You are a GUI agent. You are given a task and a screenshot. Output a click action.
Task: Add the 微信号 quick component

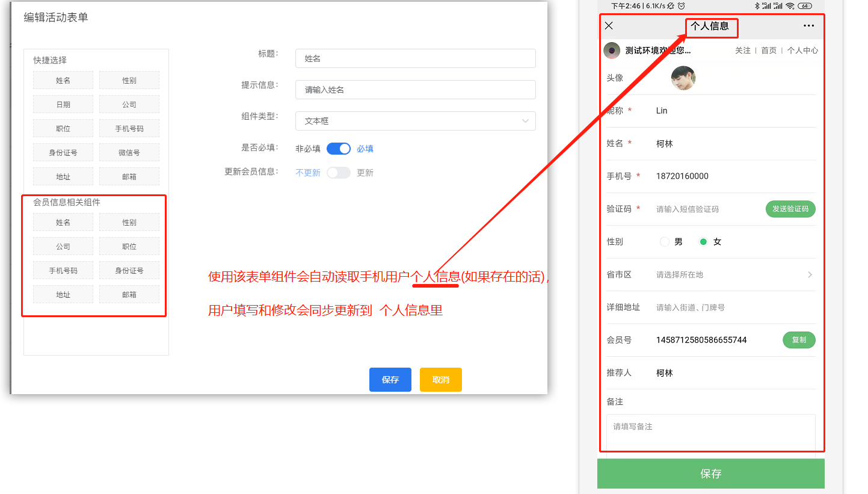pos(129,152)
